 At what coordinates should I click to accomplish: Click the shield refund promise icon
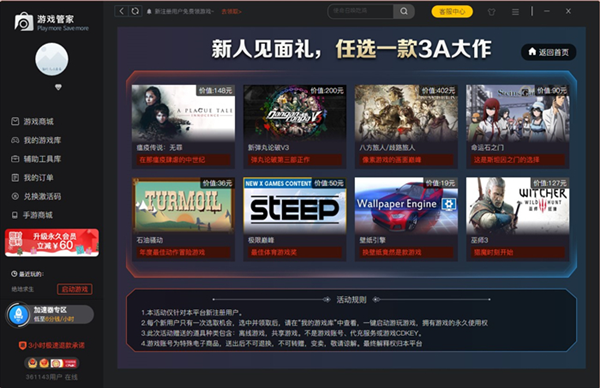coord(22,346)
